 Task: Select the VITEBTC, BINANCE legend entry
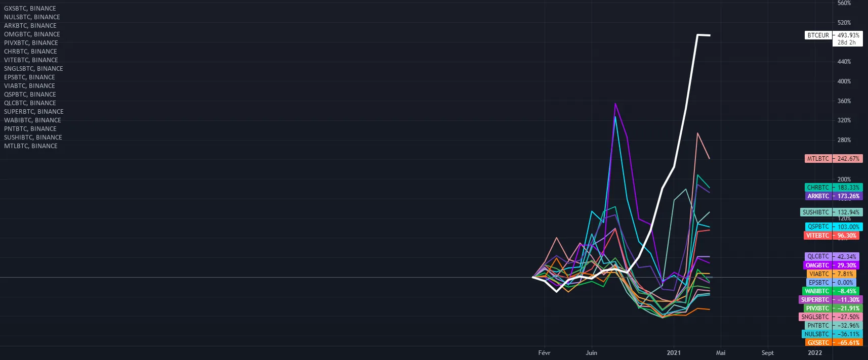coord(31,60)
